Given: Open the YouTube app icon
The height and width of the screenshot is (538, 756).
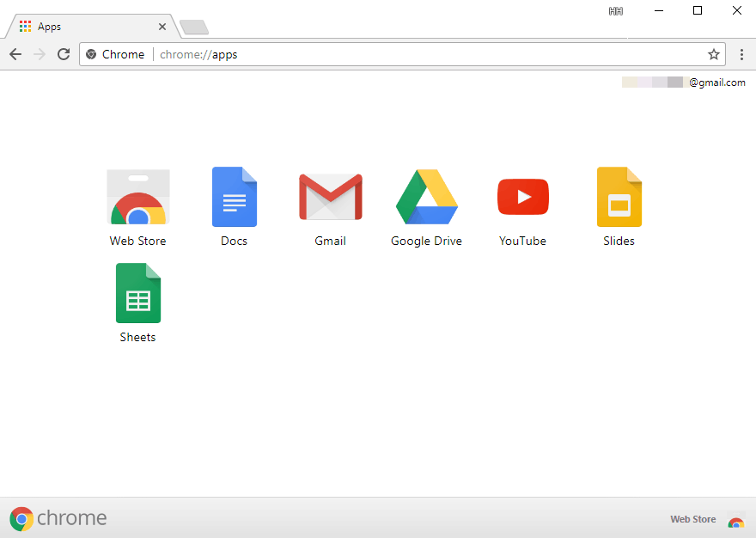Looking at the screenshot, I should [x=523, y=197].
